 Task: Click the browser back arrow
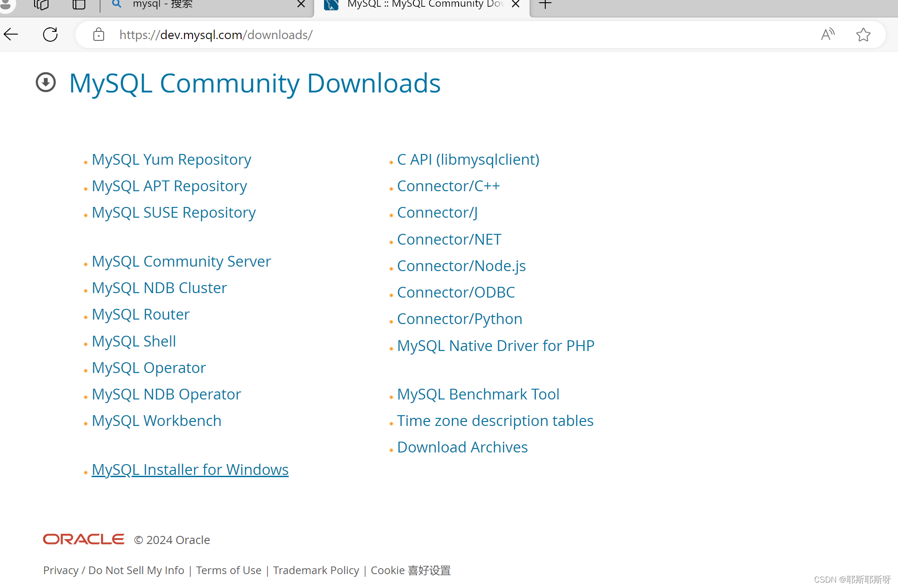pos(11,35)
